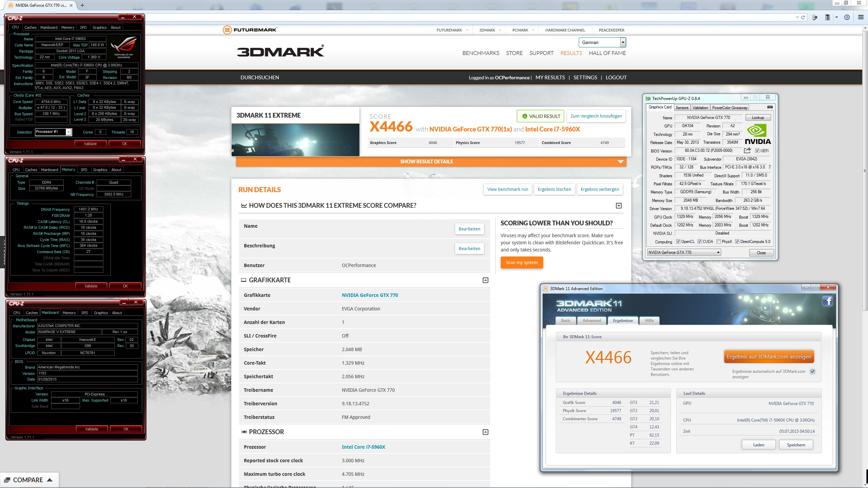The width and height of the screenshot is (868, 488).
Task: Click the browser reload icon
Action: [803, 17]
